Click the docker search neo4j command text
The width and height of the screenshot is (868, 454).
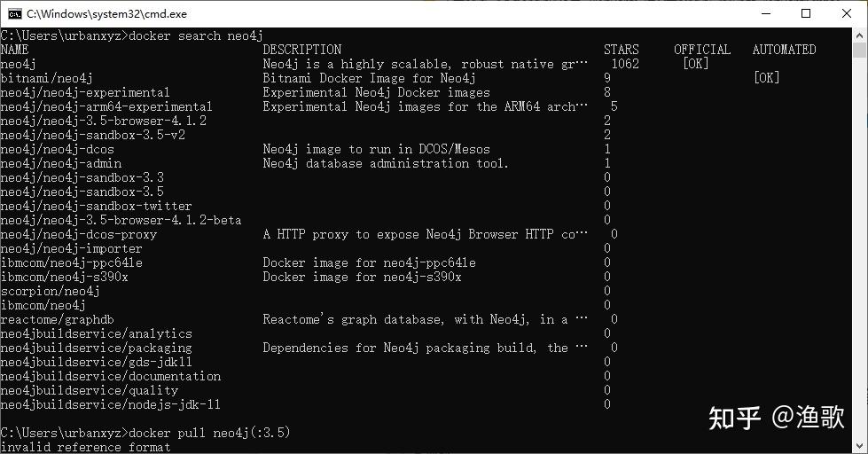coord(195,35)
